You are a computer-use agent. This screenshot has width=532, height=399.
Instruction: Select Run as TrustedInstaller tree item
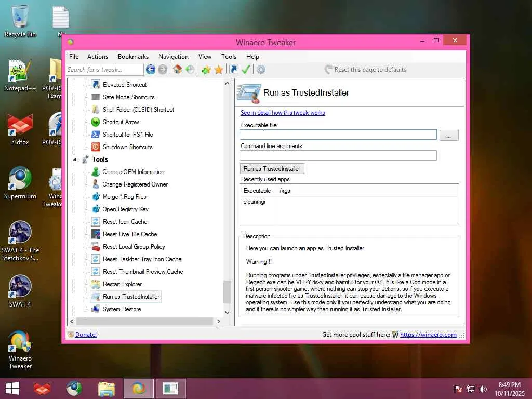pyautogui.click(x=131, y=297)
